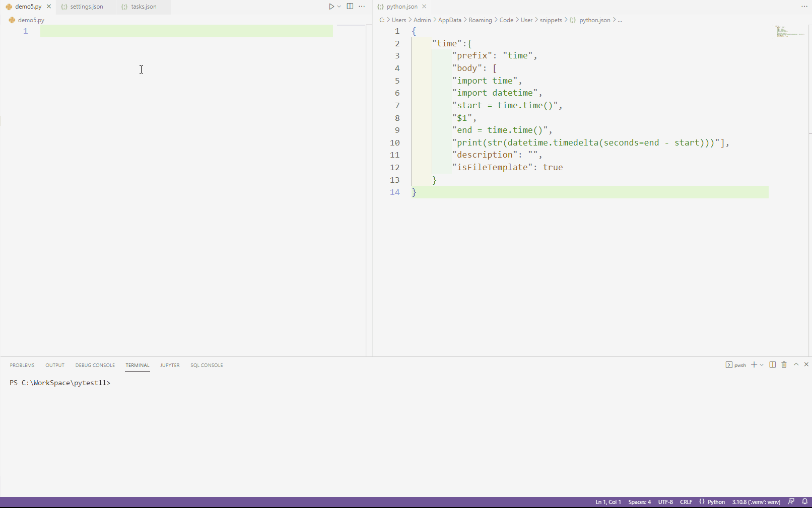This screenshot has height=508, width=812.
Task: Expand the breadcrumb ellipsis in python.json
Action: [x=620, y=20]
